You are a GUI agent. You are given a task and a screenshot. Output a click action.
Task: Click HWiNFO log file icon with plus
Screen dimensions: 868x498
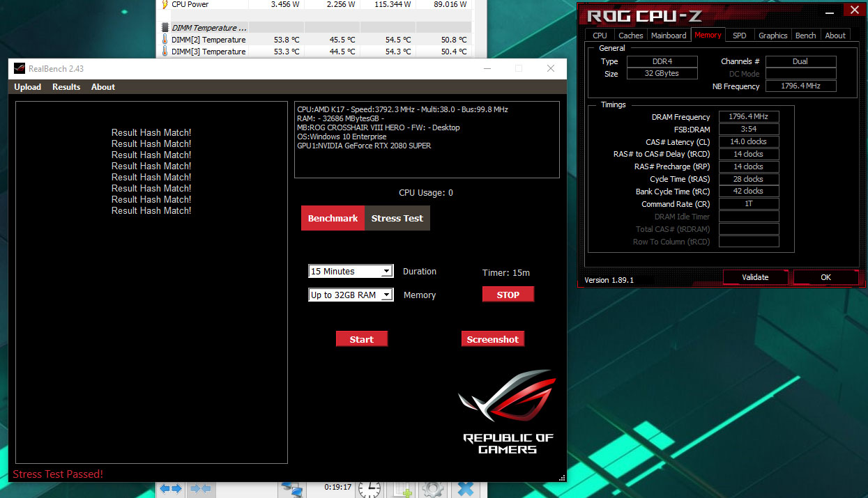[x=402, y=490]
